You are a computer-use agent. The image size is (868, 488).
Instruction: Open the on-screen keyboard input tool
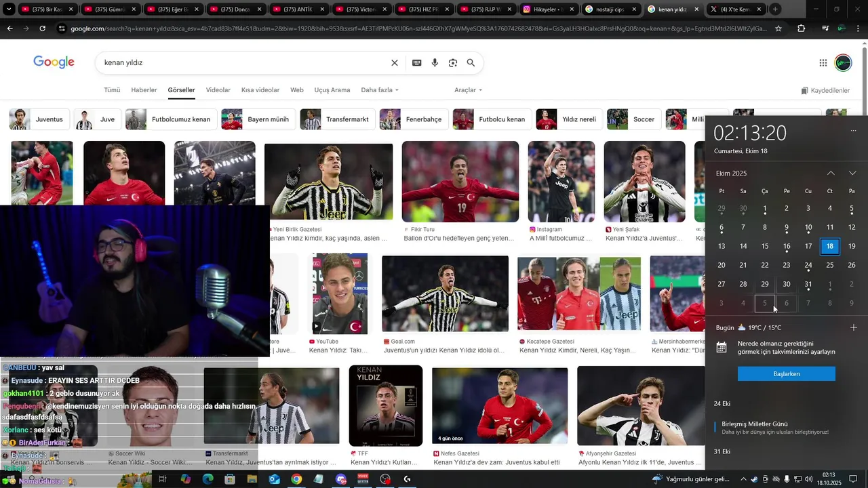[x=416, y=62]
